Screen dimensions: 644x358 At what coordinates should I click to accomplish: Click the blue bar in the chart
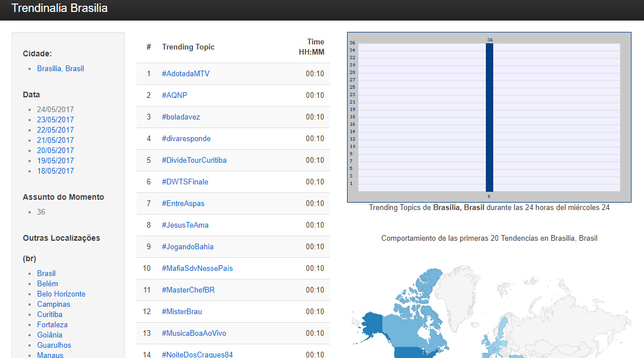pyautogui.click(x=489, y=117)
